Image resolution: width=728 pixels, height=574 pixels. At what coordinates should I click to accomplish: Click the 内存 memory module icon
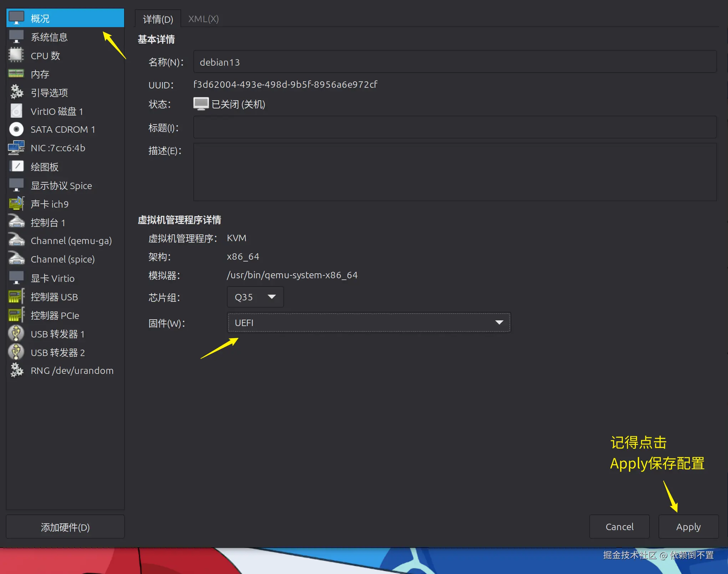(16, 74)
